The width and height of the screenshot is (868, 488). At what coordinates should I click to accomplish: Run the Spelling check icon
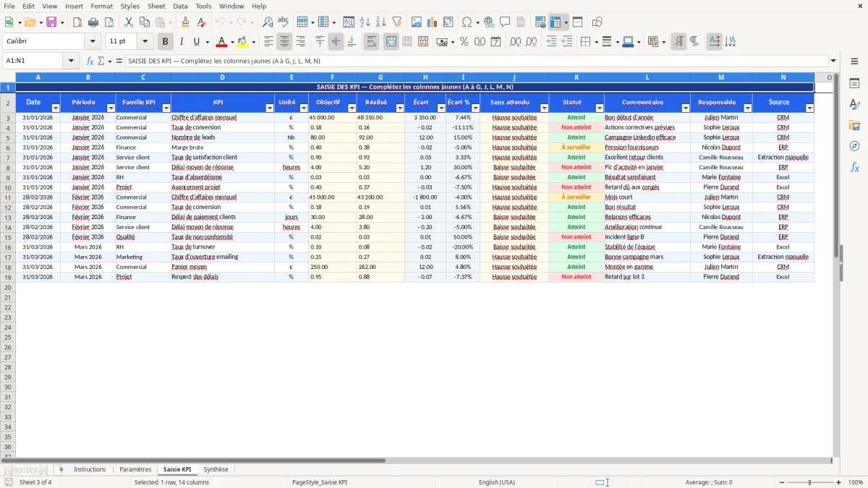(x=284, y=22)
